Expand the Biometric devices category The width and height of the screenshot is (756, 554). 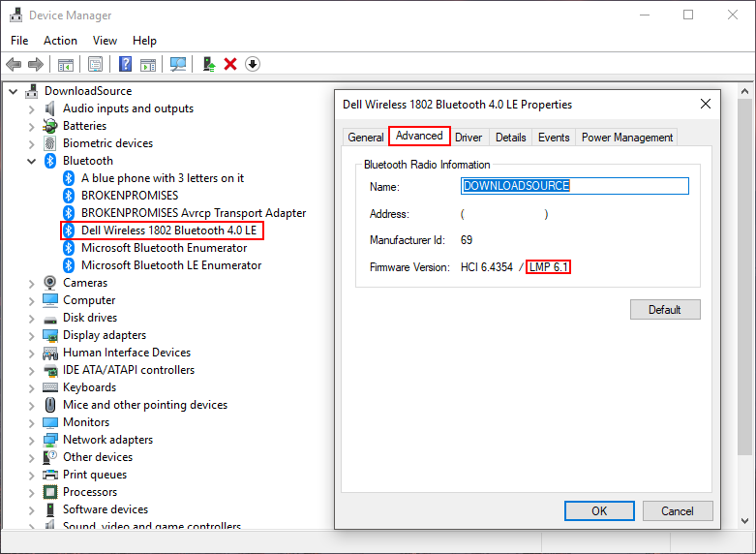(x=31, y=144)
